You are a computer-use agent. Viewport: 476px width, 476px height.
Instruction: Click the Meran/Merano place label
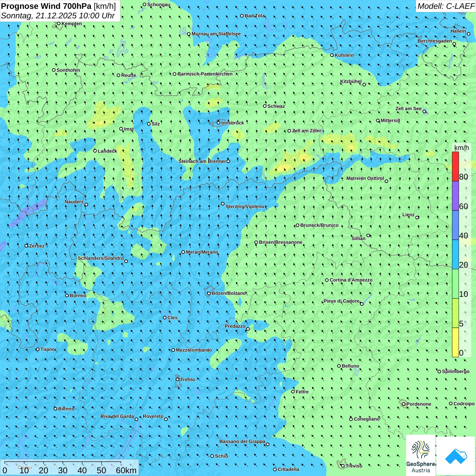(x=202, y=252)
